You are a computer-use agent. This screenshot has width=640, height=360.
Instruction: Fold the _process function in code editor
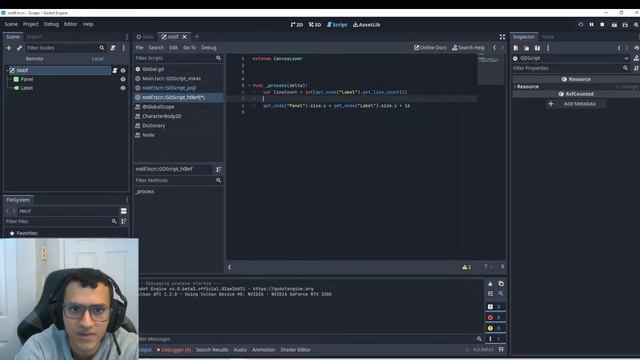coord(249,85)
